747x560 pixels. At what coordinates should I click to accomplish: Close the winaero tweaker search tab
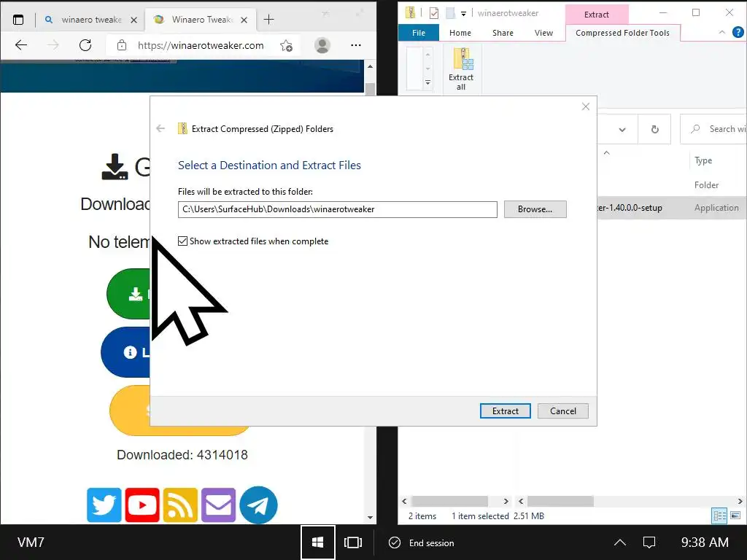134,20
